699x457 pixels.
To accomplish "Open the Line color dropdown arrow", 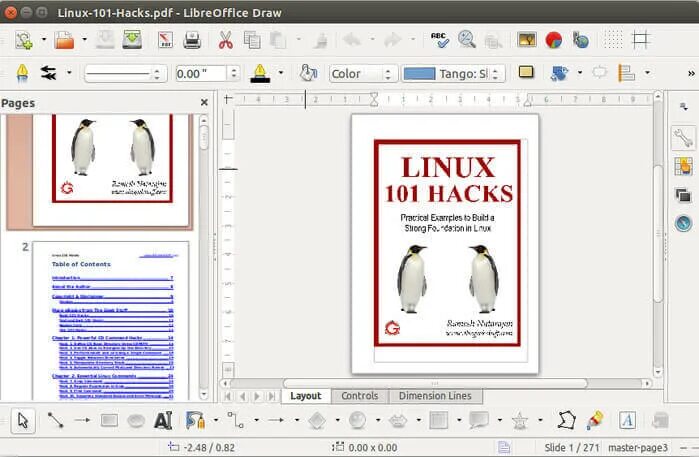I will tap(281, 73).
